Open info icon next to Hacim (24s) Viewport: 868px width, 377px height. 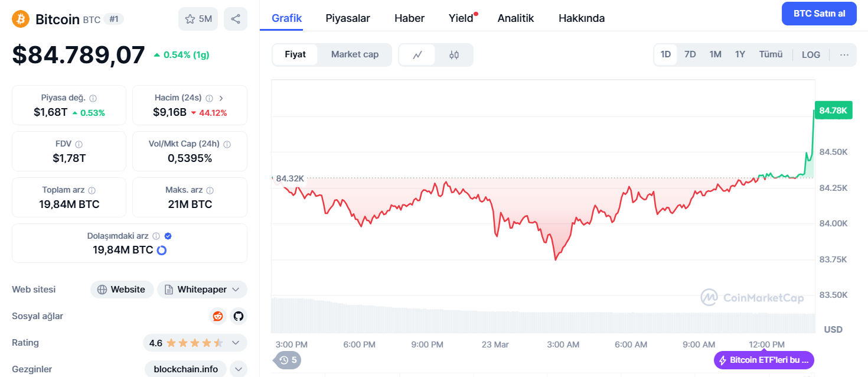click(x=210, y=98)
